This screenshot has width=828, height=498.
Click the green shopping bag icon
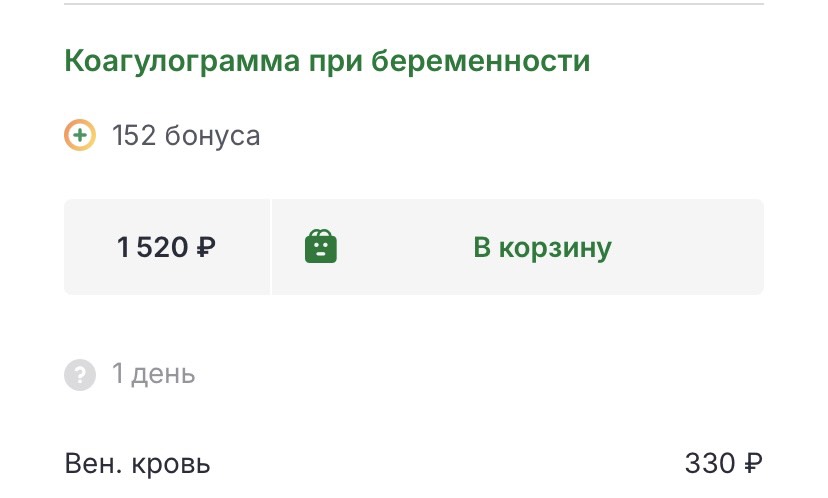point(321,247)
